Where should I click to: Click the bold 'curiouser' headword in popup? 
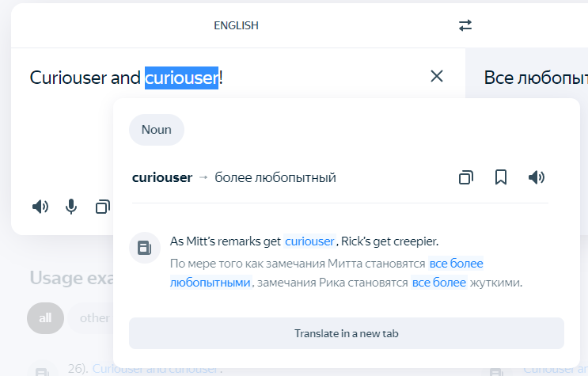(162, 177)
